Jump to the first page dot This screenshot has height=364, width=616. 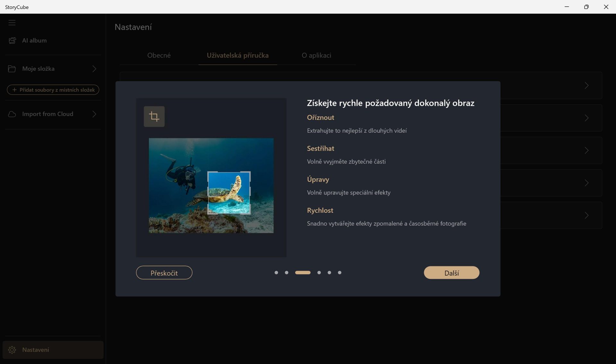coord(276,273)
